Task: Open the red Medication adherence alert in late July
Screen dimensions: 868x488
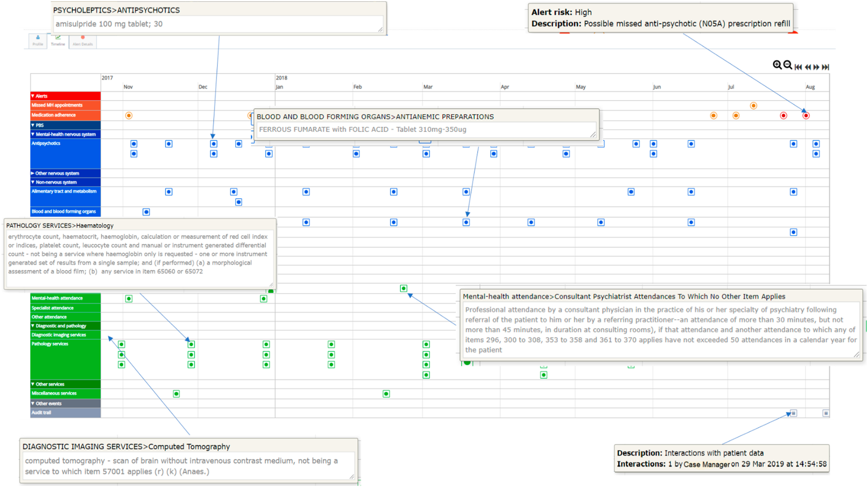Action: tap(783, 116)
